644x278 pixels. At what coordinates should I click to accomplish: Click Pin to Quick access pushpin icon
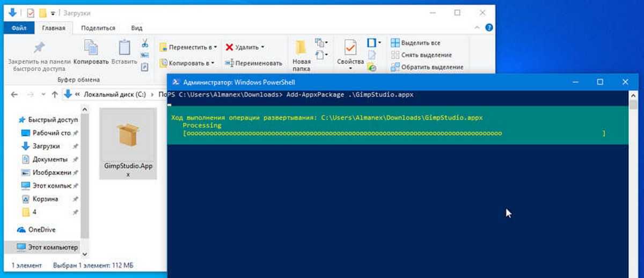pos(39,47)
